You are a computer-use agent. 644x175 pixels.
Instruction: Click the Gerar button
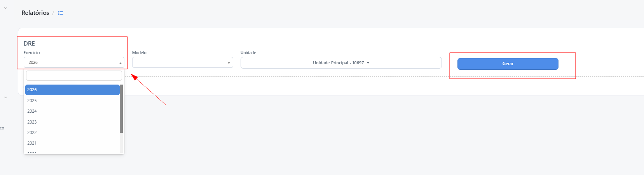(508, 64)
